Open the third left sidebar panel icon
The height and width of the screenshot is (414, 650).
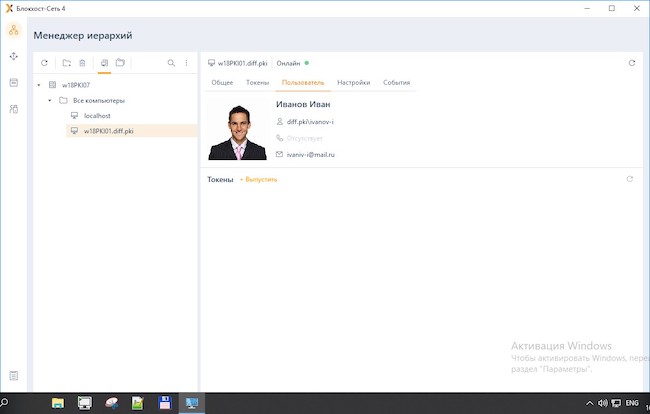(x=14, y=82)
